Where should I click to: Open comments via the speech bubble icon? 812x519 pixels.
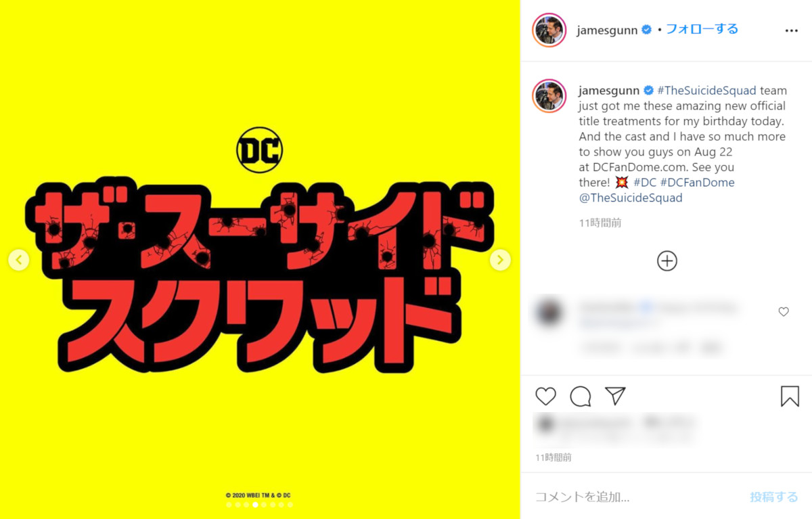[581, 397]
